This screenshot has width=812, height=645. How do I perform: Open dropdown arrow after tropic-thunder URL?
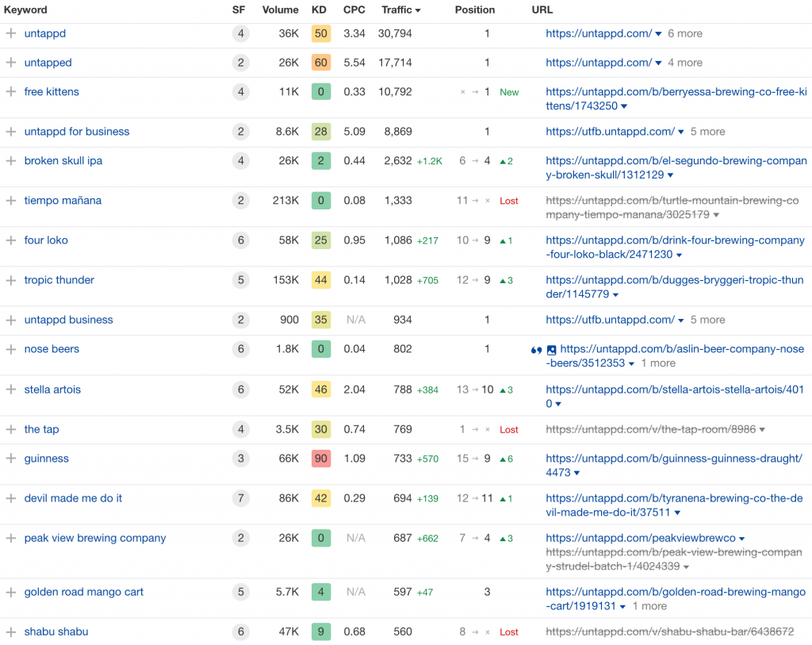(x=615, y=295)
